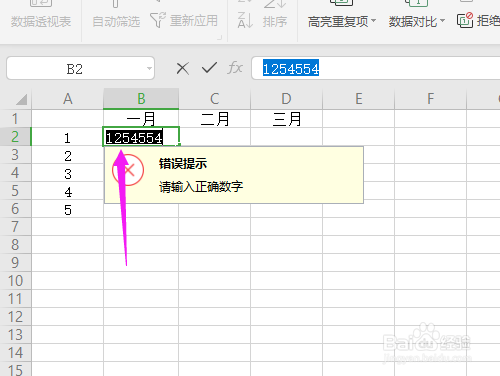This screenshot has height=376, width=500.
Task: Click cell A4 containing 3
Action: coord(68,173)
